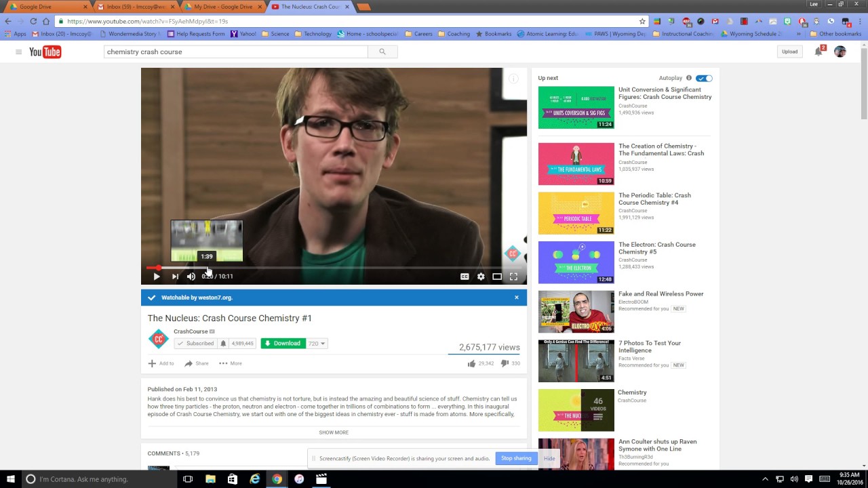Screen dimensions: 868x488
Task: Open YouTube guide hamburger menu
Action: tap(18, 52)
